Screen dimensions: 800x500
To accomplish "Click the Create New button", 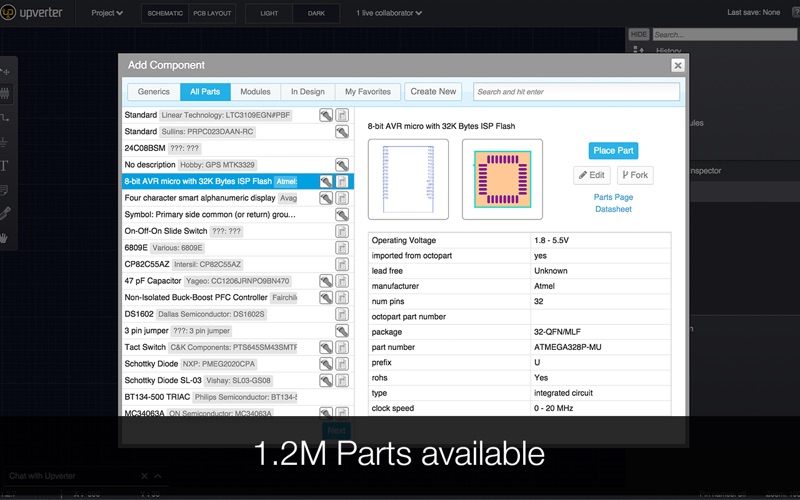I will tap(433, 91).
